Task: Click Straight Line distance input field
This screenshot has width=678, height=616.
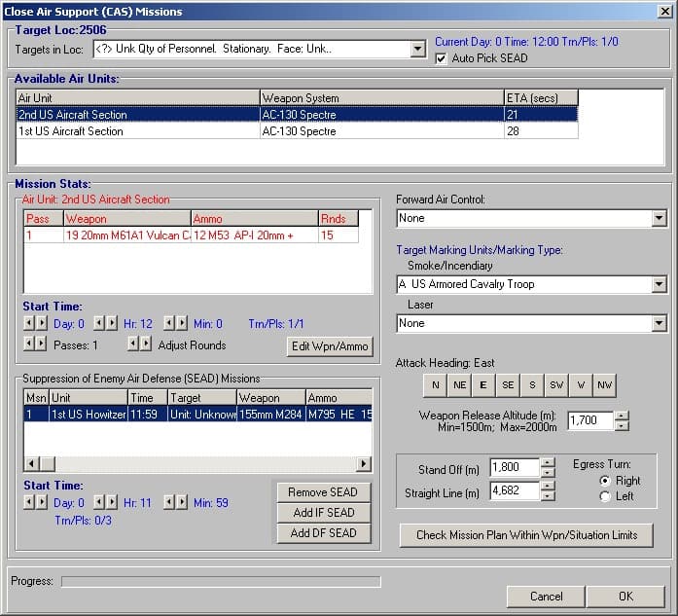Action: (514, 491)
